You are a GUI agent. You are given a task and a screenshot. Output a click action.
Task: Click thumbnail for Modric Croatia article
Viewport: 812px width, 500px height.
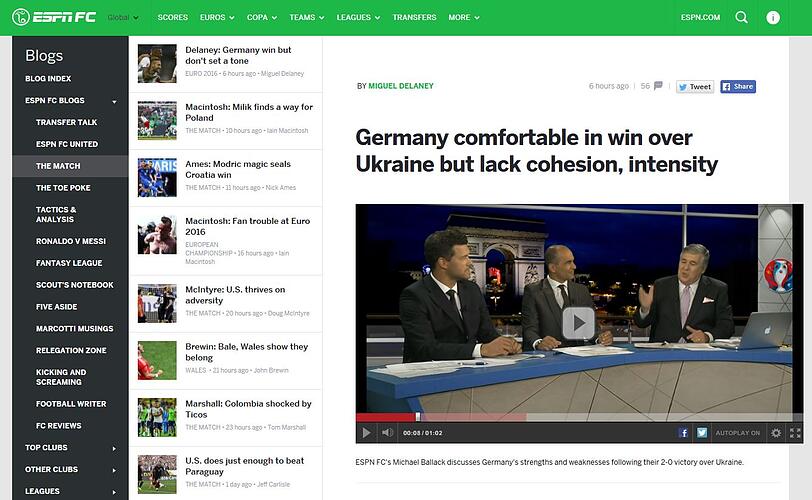click(157, 178)
